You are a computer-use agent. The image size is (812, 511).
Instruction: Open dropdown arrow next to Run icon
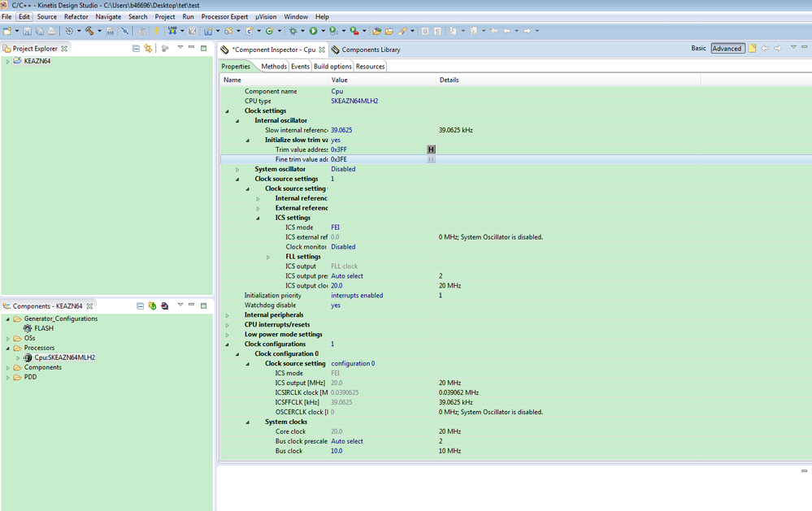[x=323, y=31]
